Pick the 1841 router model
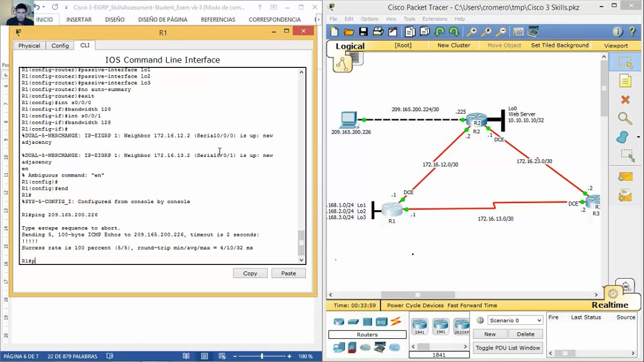The image size is (644, 362). [x=419, y=327]
